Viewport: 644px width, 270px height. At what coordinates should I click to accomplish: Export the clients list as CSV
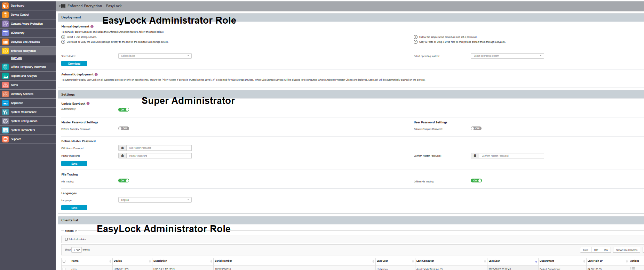point(606,250)
